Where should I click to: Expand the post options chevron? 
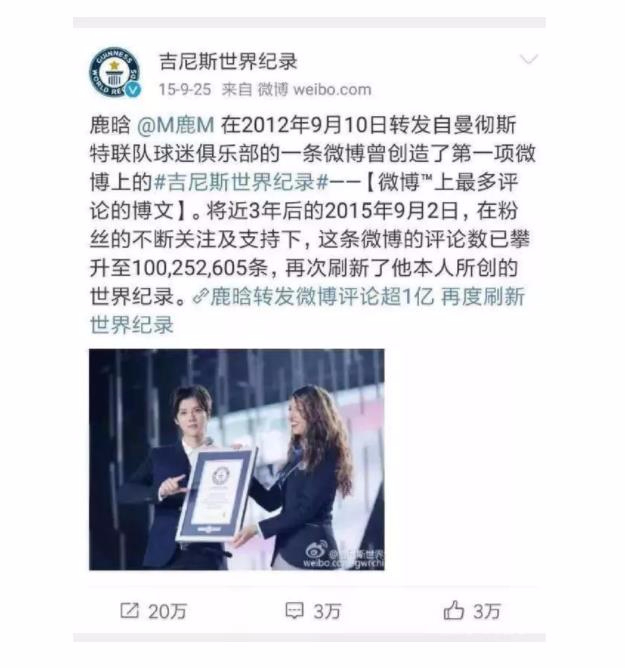[529, 59]
